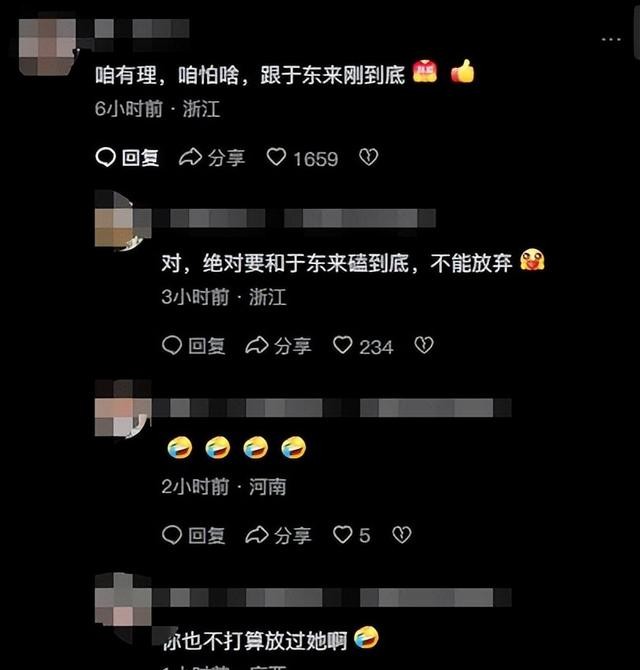Open the top commenter's avatar

click(48, 46)
